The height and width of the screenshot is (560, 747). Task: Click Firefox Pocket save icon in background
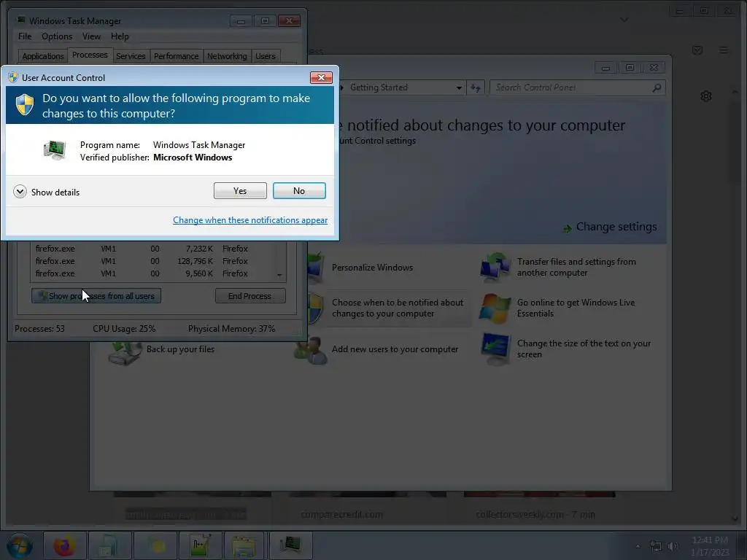tap(697, 50)
